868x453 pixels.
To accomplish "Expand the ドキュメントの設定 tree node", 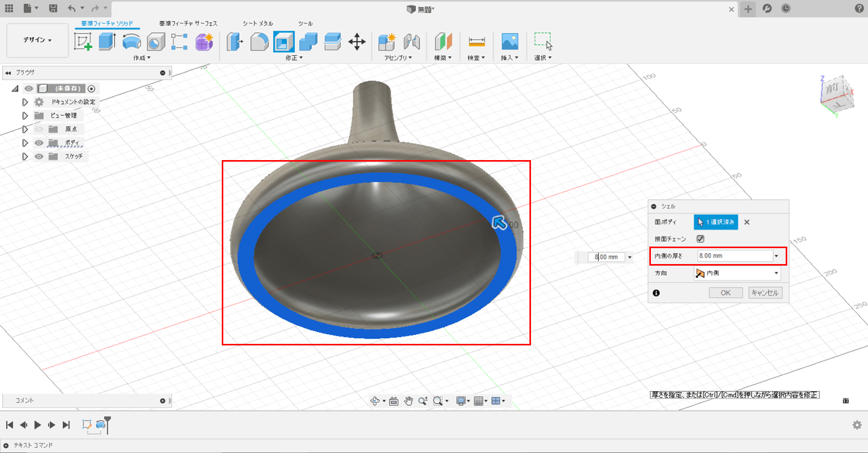I will point(25,102).
